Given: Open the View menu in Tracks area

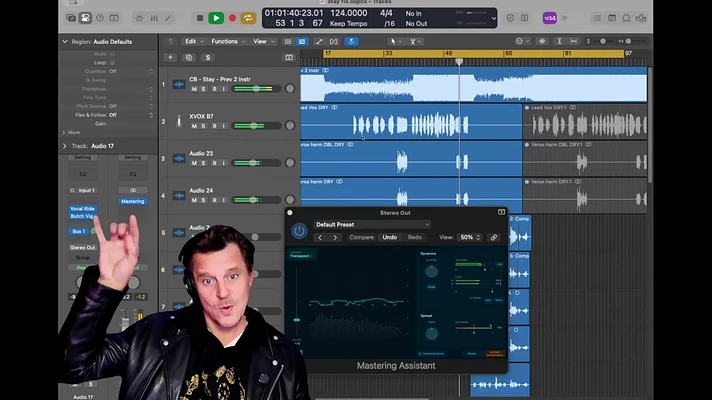Looking at the screenshot, I should coord(263,41).
